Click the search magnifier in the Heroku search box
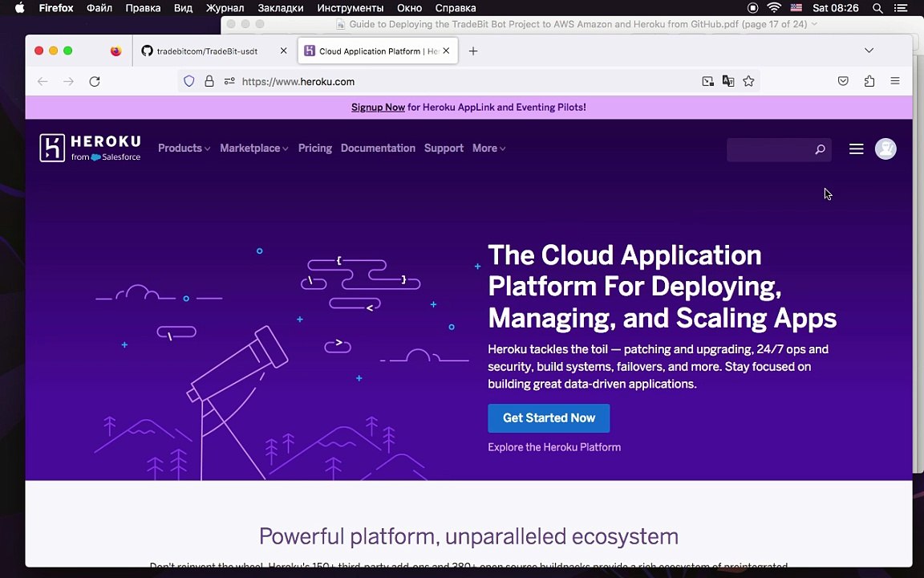This screenshot has width=924, height=578. 820,149
